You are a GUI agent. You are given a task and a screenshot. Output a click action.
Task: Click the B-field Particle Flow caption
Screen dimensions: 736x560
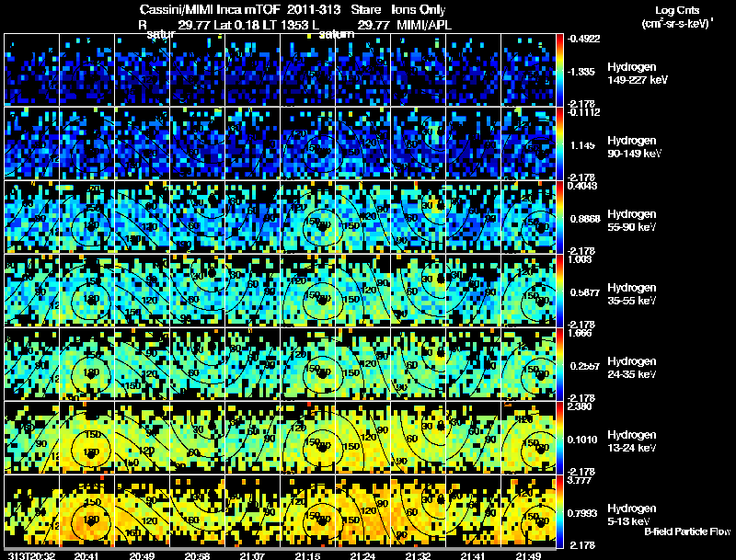(x=687, y=531)
